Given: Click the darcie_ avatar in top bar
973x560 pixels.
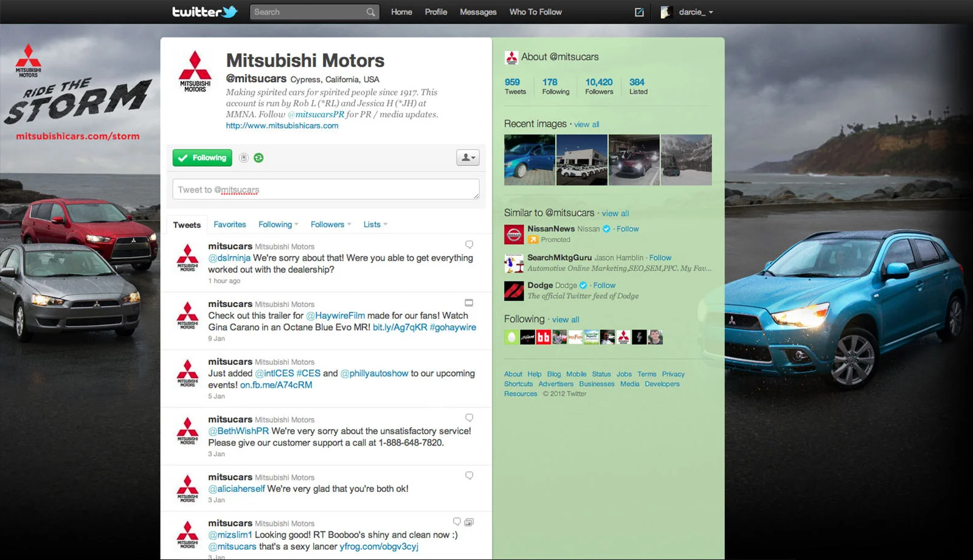Looking at the screenshot, I should 667,12.
